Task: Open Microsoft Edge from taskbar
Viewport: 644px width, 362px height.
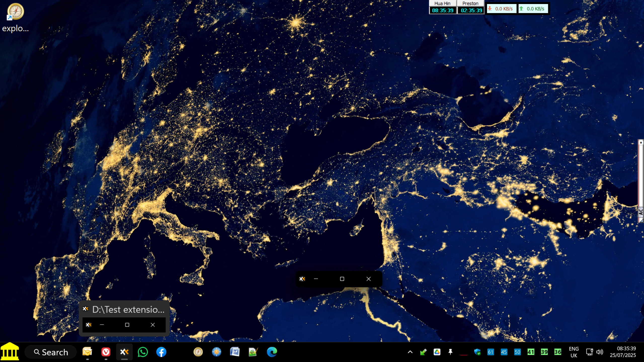Action: 272,352
